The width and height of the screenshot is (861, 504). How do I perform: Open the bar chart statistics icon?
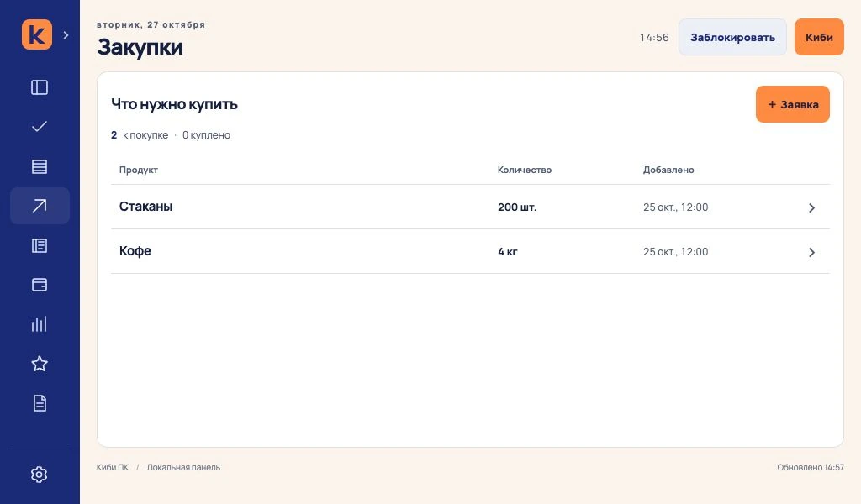(x=40, y=324)
